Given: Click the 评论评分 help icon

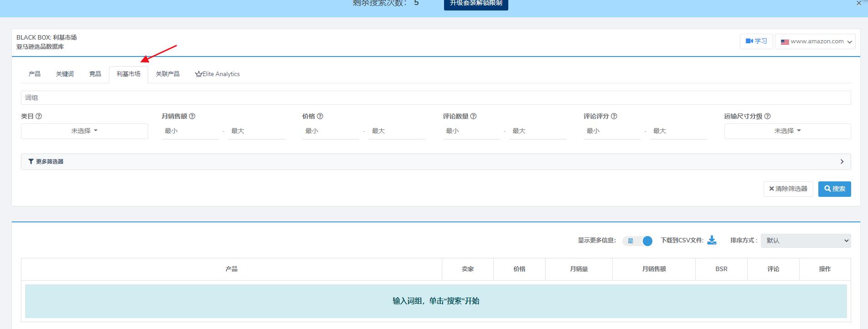Looking at the screenshot, I should 614,116.
